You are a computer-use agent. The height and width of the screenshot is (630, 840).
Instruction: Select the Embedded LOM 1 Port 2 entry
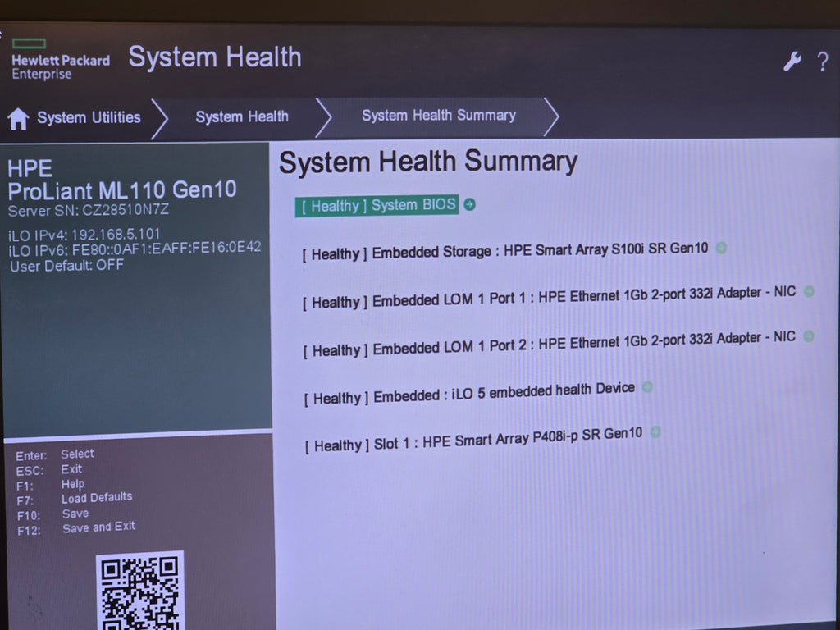(549, 344)
